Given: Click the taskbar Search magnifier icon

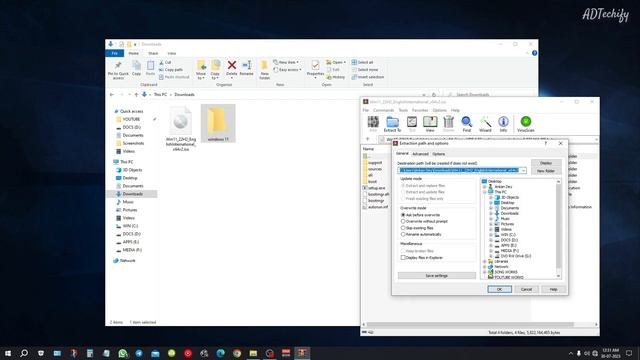Looking at the screenshot, I should [x=24, y=353].
